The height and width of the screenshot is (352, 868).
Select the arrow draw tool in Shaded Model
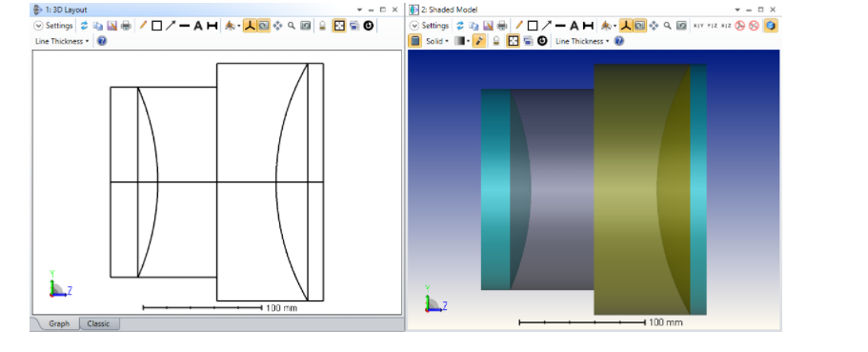546,26
